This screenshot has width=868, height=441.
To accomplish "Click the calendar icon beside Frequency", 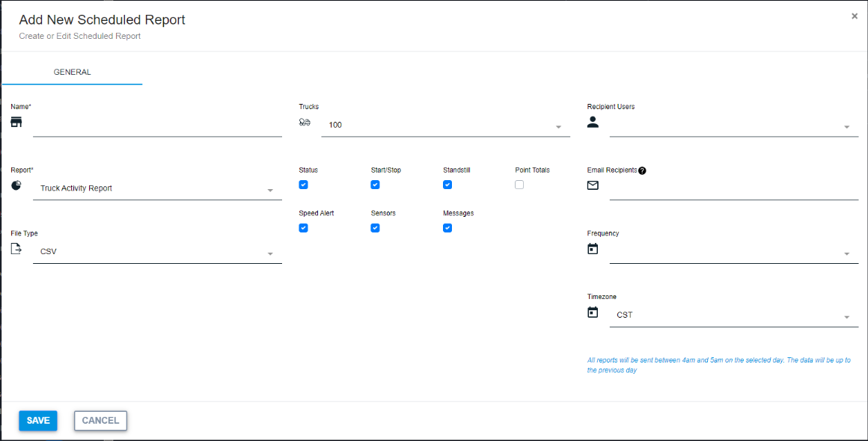I will 593,249.
